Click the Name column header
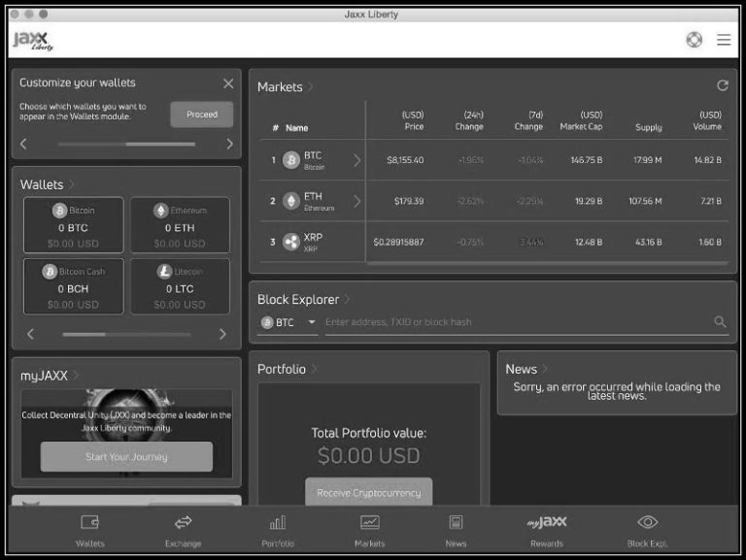 click(297, 128)
